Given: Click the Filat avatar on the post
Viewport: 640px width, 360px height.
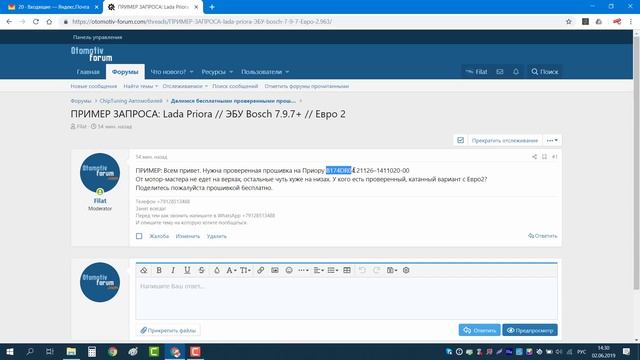Looking at the screenshot, I should pos(100,173).
